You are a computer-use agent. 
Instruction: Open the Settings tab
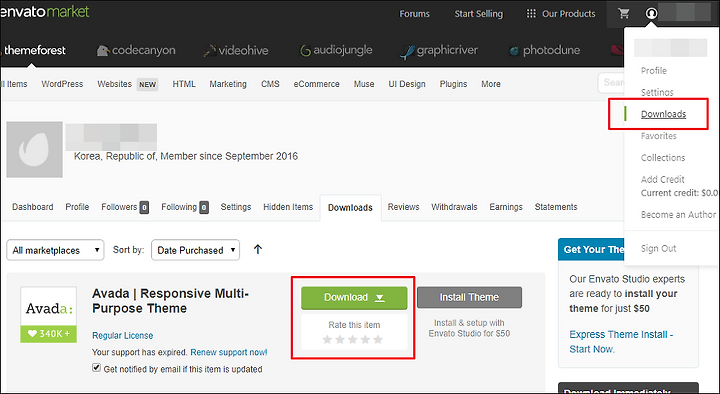pos(236,207)
